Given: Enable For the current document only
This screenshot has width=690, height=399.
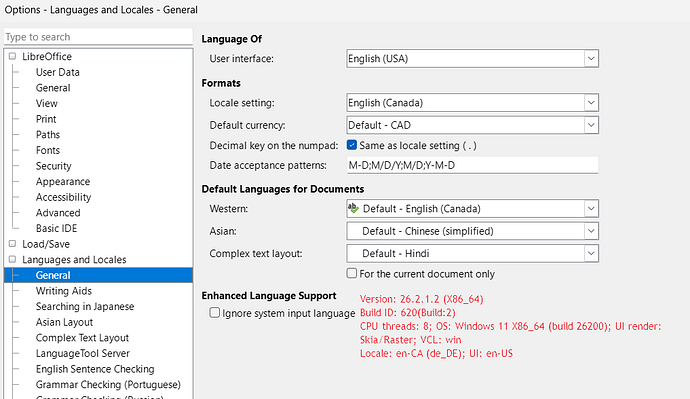Looking at the screenshot, I should point(352,273).
